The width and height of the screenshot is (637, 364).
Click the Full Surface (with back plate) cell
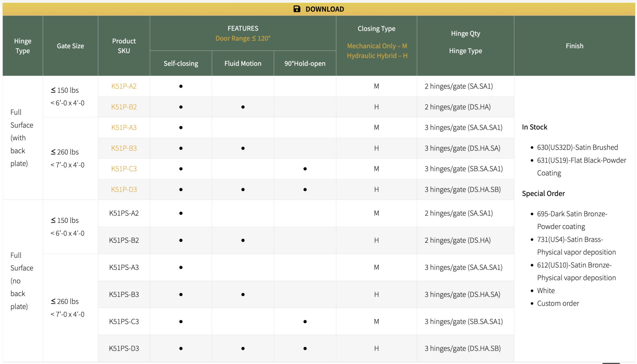[x=22, y=138]
